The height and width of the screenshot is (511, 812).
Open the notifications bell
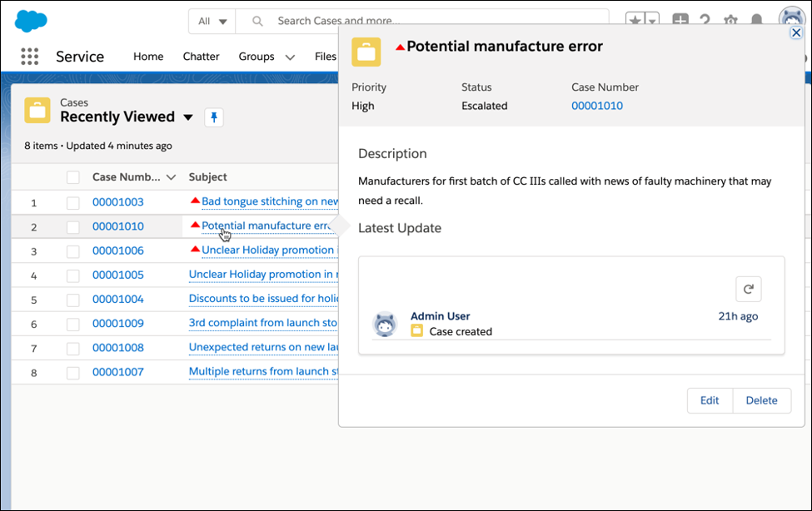[756, 21]
